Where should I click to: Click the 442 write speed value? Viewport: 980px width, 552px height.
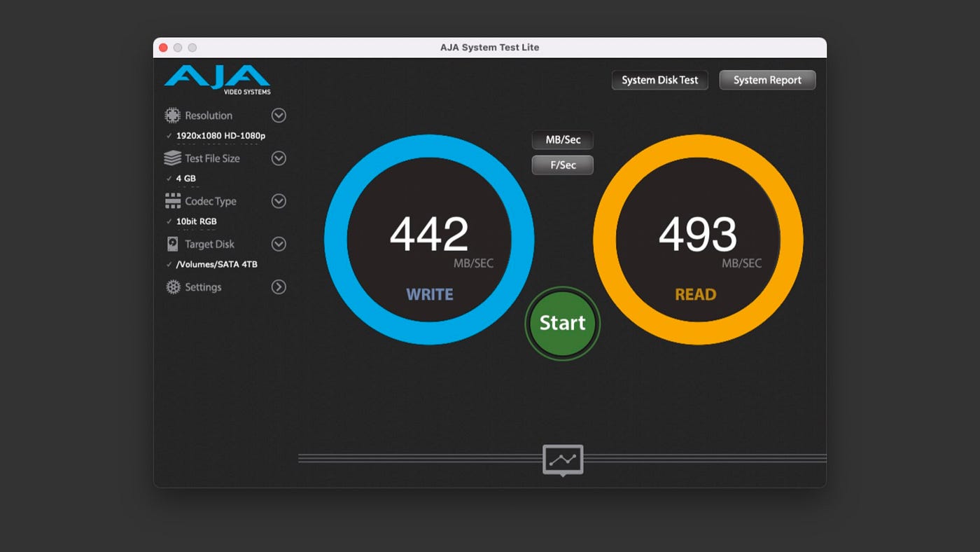tap(429, 235)
